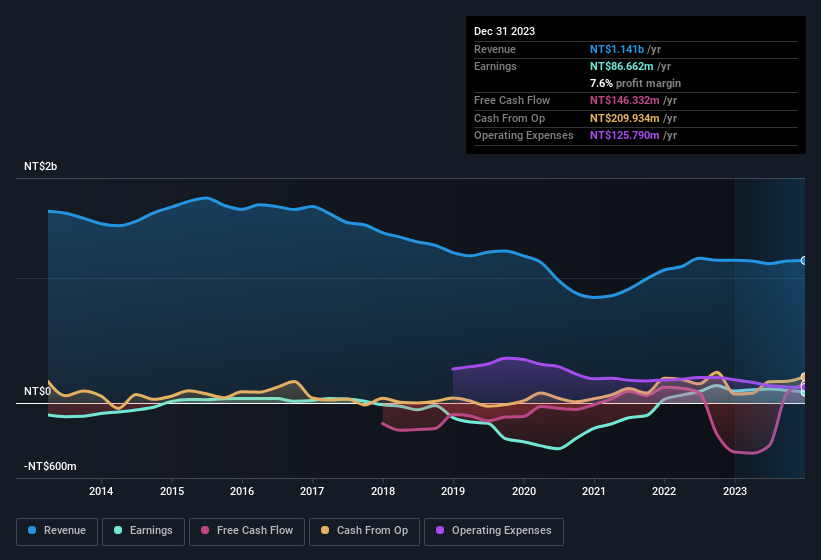Click the NT$146.332m free cash flow value
This screenshot has height=560, width=821.
[x=625, y=100]
